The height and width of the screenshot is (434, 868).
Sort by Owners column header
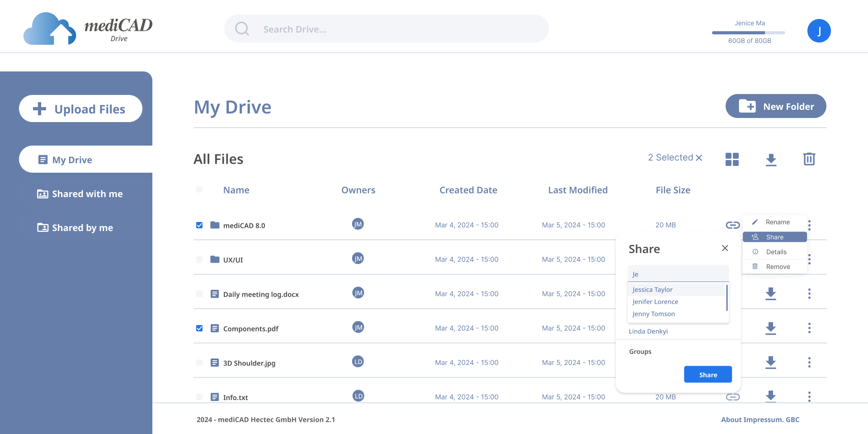pos(358,190)
